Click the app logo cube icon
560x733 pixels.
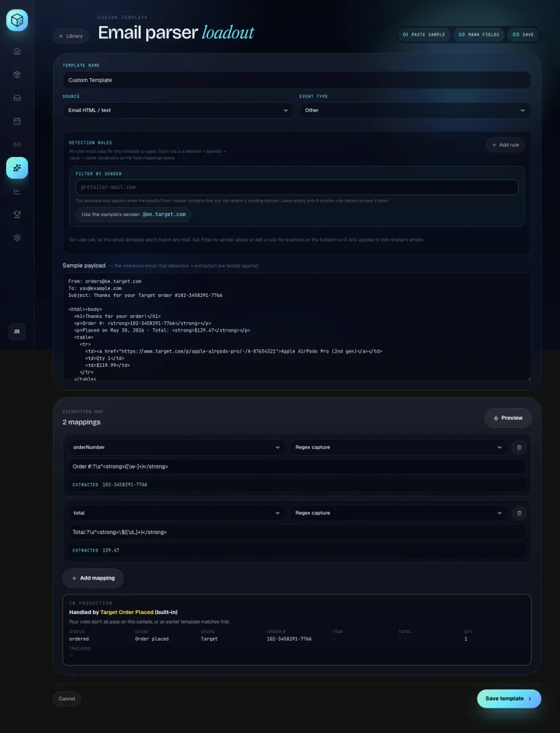(x=17, y=20)
